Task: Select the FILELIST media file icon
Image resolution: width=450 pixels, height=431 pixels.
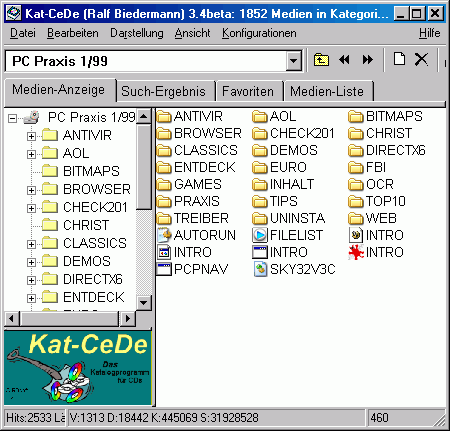Action: [260, 235]
